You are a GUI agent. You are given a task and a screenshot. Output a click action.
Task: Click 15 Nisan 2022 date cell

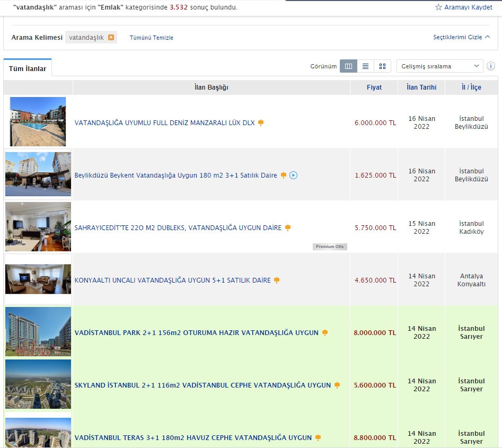[421, 227]
